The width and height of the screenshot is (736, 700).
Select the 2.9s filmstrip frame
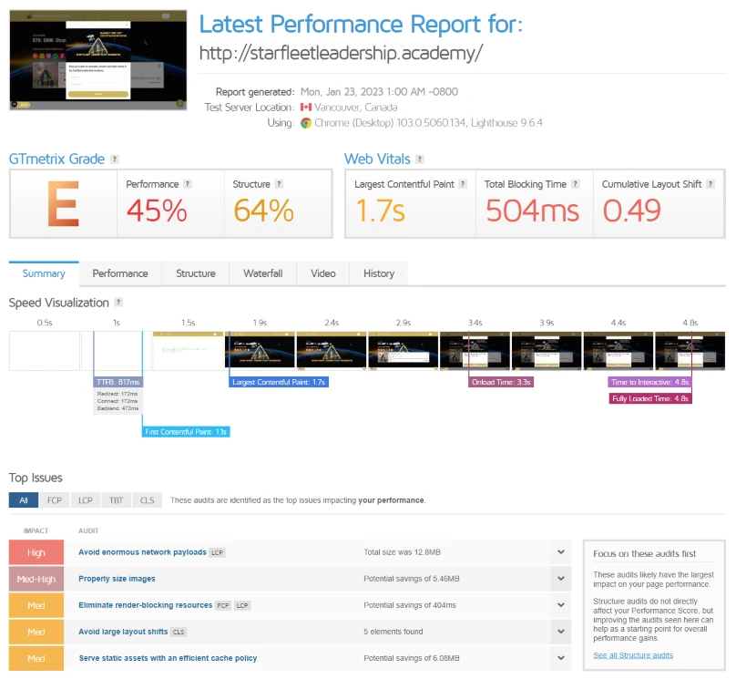[404, 351]
